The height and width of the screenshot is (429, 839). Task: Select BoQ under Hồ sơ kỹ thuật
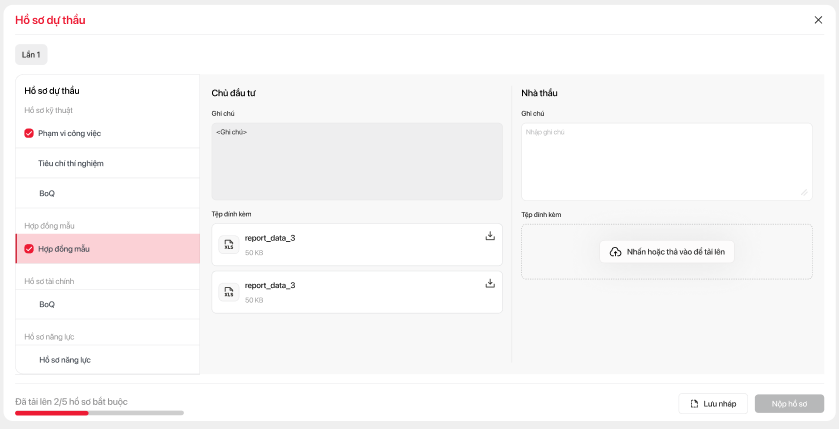click(47, 193)
